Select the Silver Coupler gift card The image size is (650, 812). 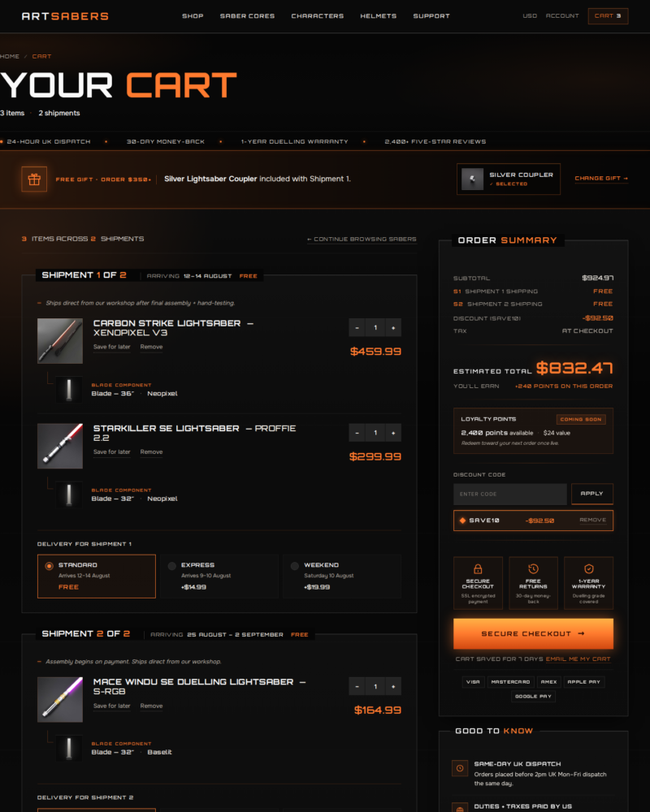click(509, 179)
